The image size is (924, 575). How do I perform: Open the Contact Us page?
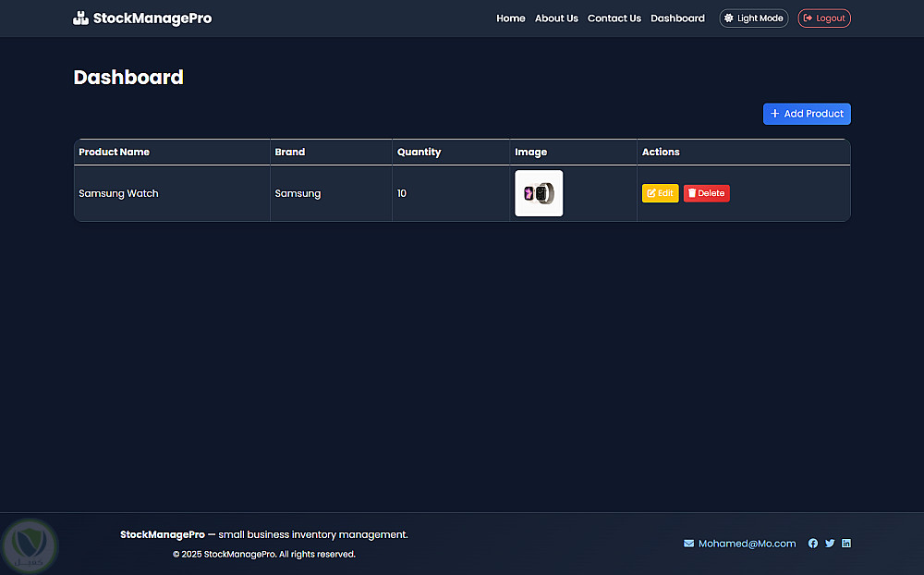pos(614,18)
